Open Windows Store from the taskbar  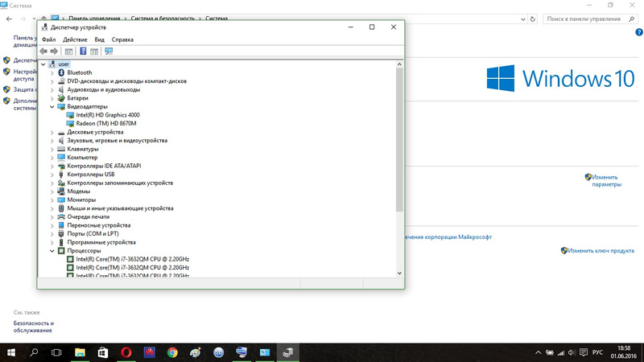[103, 352]
